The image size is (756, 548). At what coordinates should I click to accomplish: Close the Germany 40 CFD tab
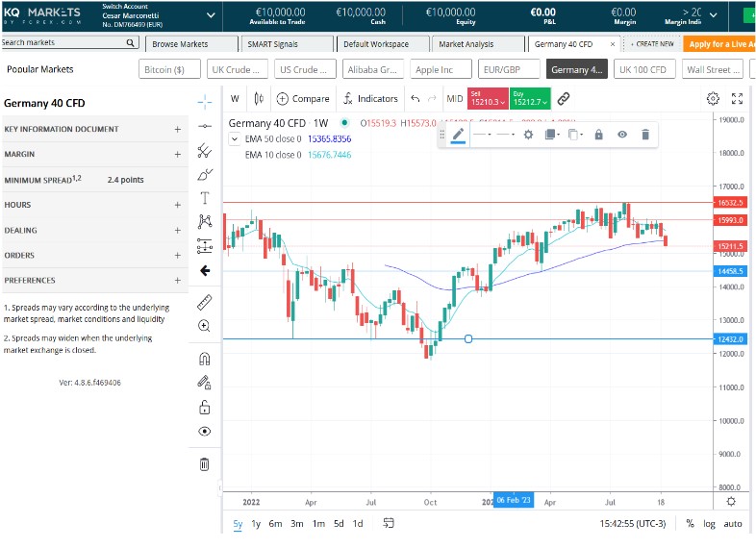[x=613, y=44]
